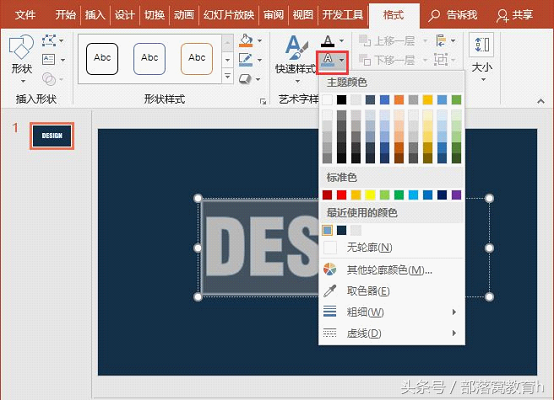Click the Merge Shapes icon
Image resolution: width=554 pixels, height=400 pixels.
pyautogui.click(x=49, y=78)
